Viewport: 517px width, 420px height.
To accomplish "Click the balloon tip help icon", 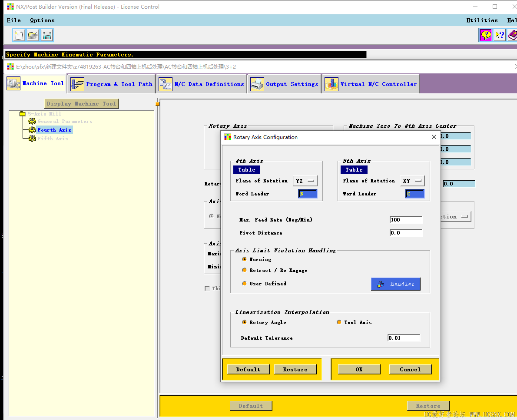I will (x=485, y=35).
